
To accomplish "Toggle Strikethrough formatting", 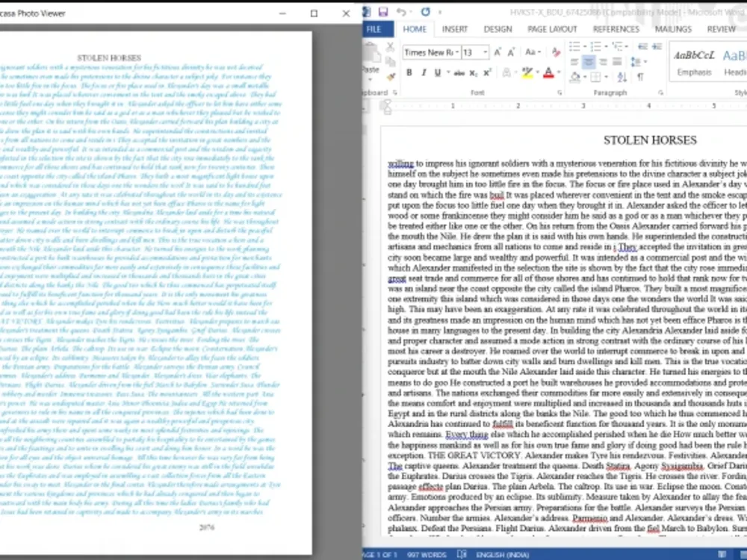I will click(459, 73).
